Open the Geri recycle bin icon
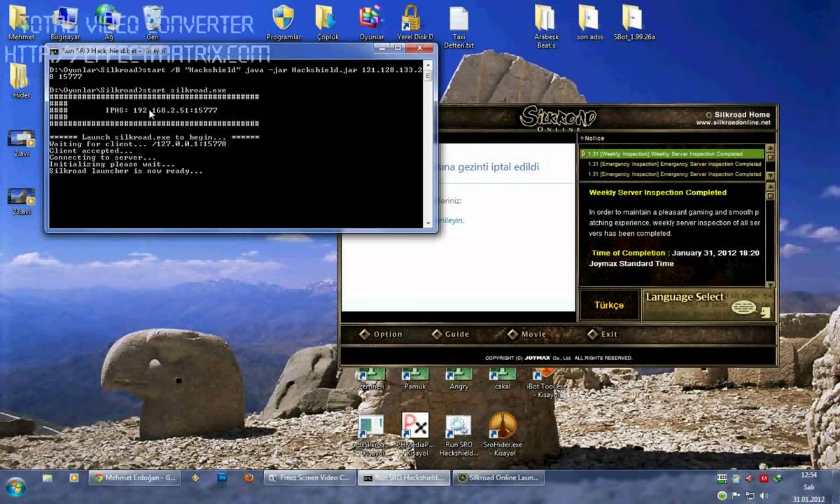The image size is (840, 504). click(x=153, y=21)
